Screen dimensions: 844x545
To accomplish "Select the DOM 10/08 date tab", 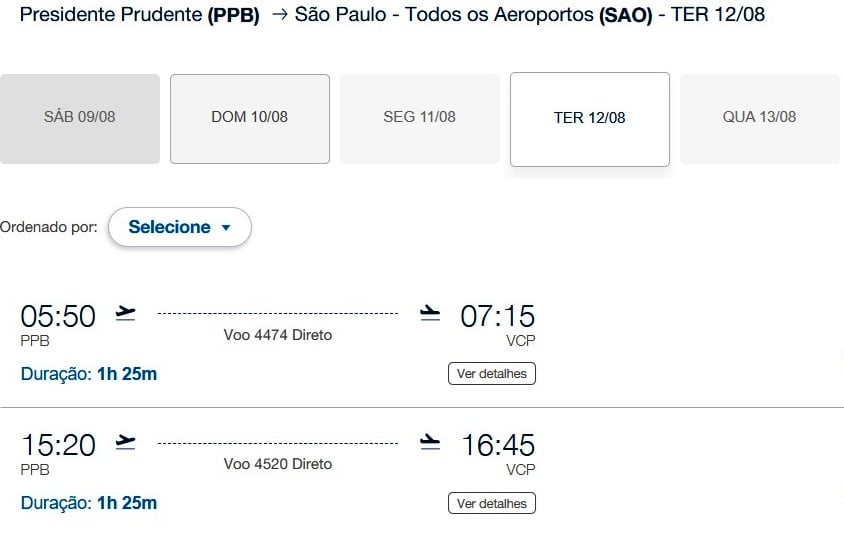I will click(x=250, y=119).
